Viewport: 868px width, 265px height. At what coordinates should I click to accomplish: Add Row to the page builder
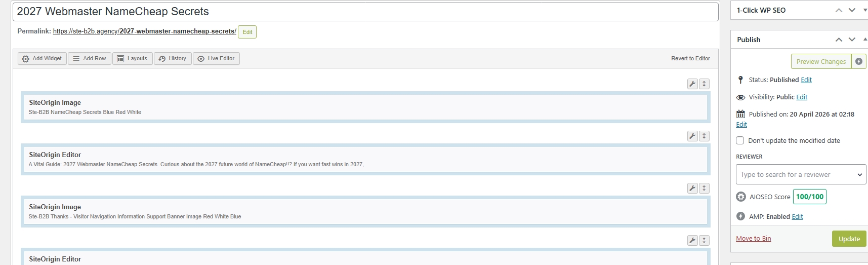[90, 59]
